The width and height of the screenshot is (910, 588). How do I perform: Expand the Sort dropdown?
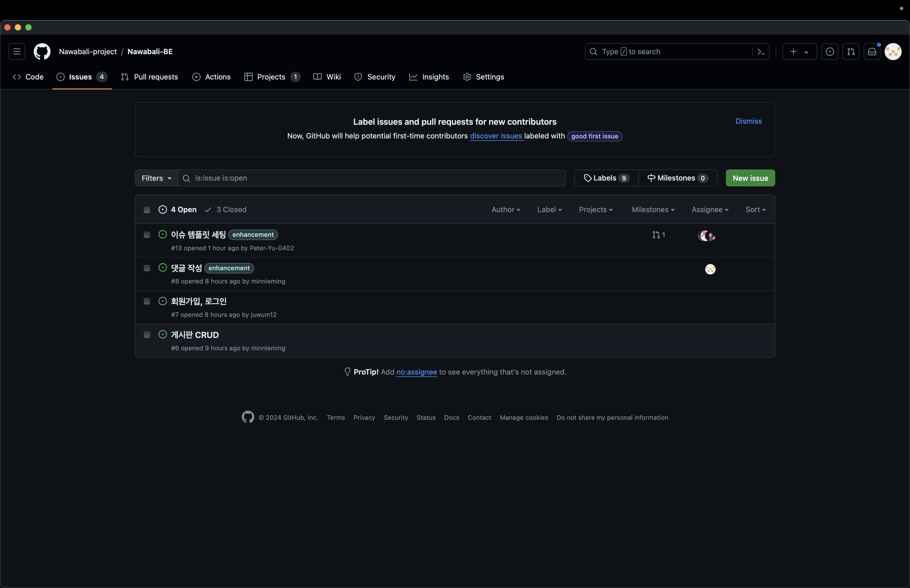pyautogui.click(x=755, y=210)
